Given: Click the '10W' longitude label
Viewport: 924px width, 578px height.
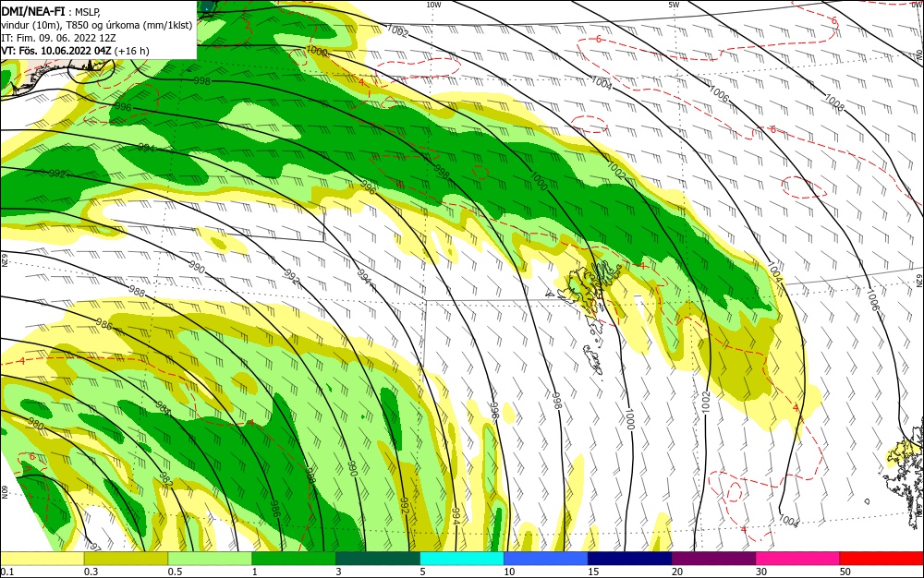Looking at the screenshot, I should coord(433,5).
